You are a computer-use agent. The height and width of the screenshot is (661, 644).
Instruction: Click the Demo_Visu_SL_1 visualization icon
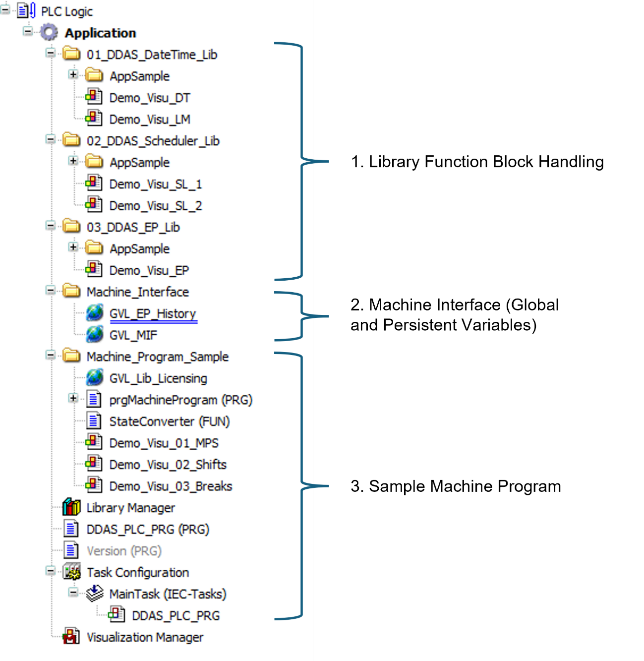pyautogui.click(x=94, y=182)
